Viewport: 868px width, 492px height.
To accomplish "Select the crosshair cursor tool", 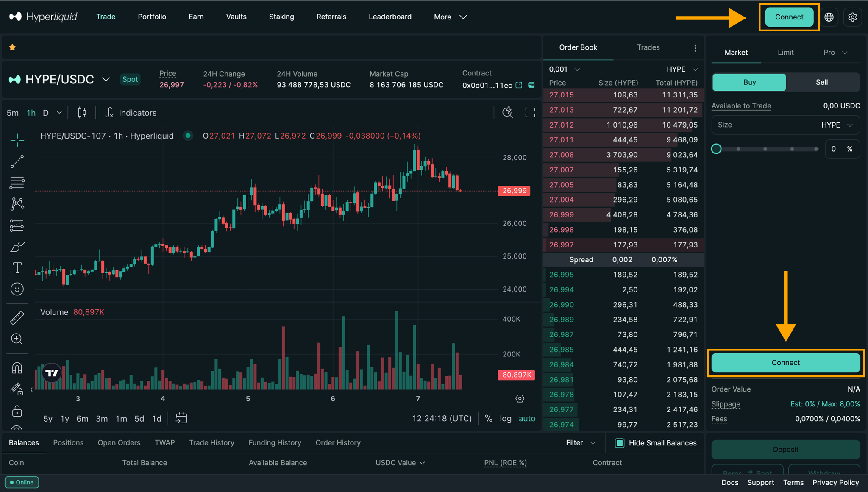I will pyautogui.click(x=17, y=140).
